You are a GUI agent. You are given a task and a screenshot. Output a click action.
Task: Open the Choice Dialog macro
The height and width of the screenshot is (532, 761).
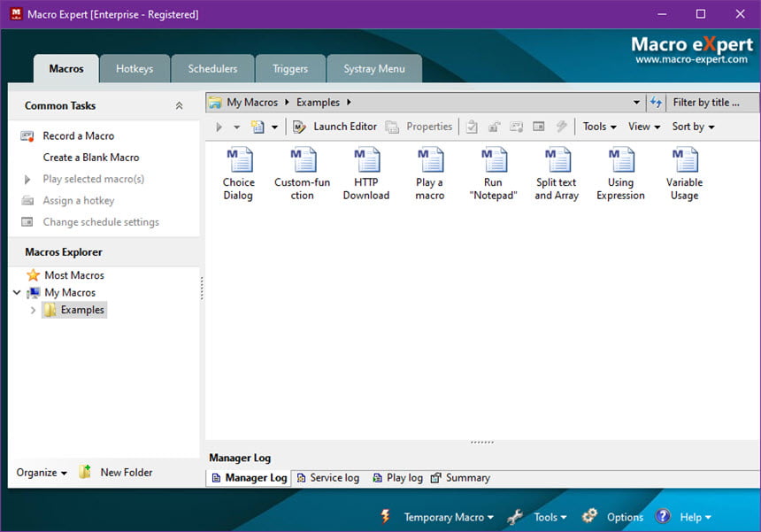(238, 173)
